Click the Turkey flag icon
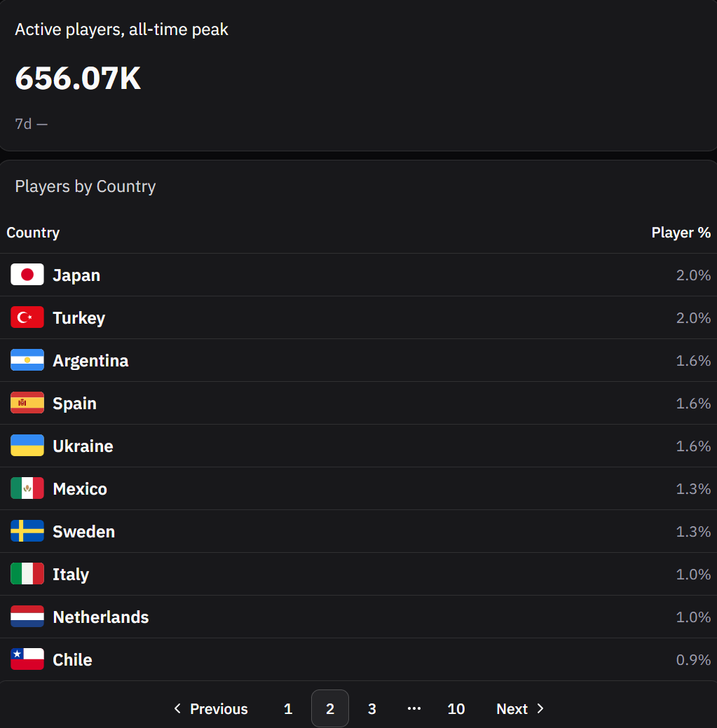This screenshot has width=717, height=728. [x=27, y=317]
